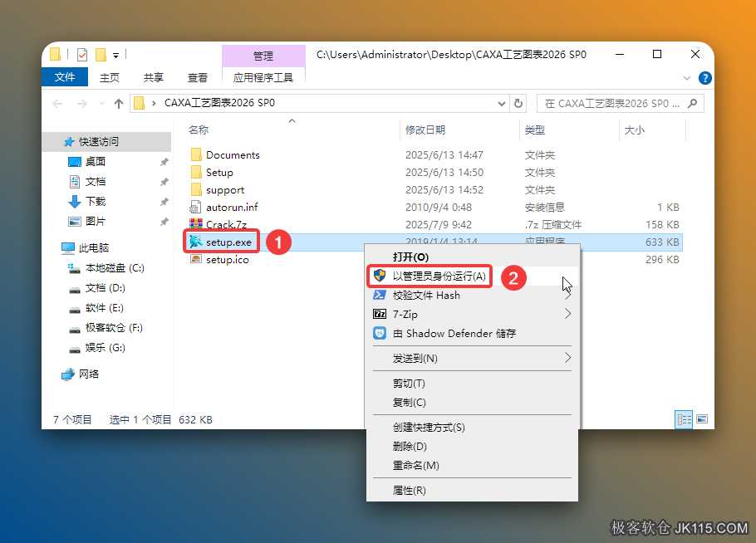
Task: Choose 剪切(T) in context menu
Action: 473,383
